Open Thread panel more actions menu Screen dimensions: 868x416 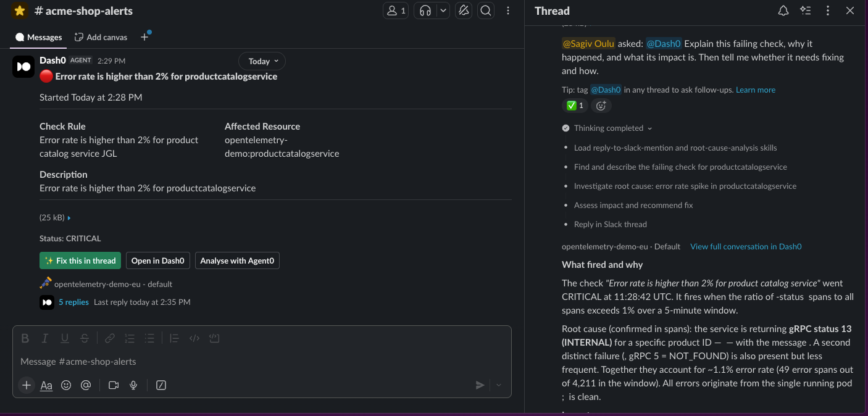pos(828,10)
